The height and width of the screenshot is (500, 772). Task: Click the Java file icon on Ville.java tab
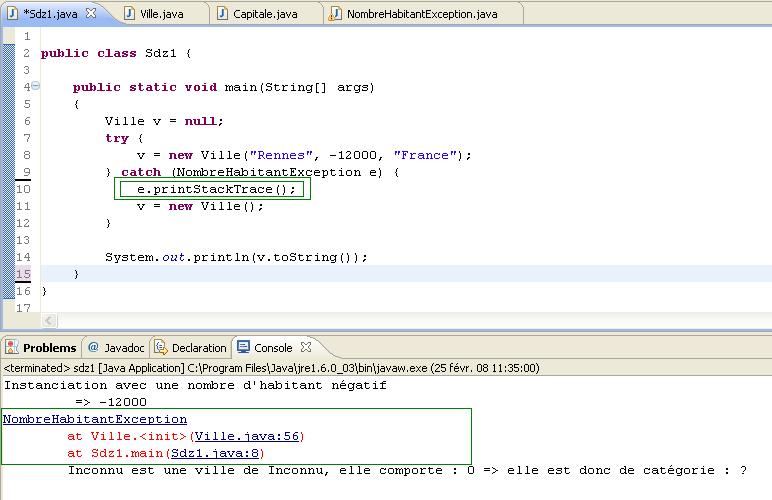[129, 14]
